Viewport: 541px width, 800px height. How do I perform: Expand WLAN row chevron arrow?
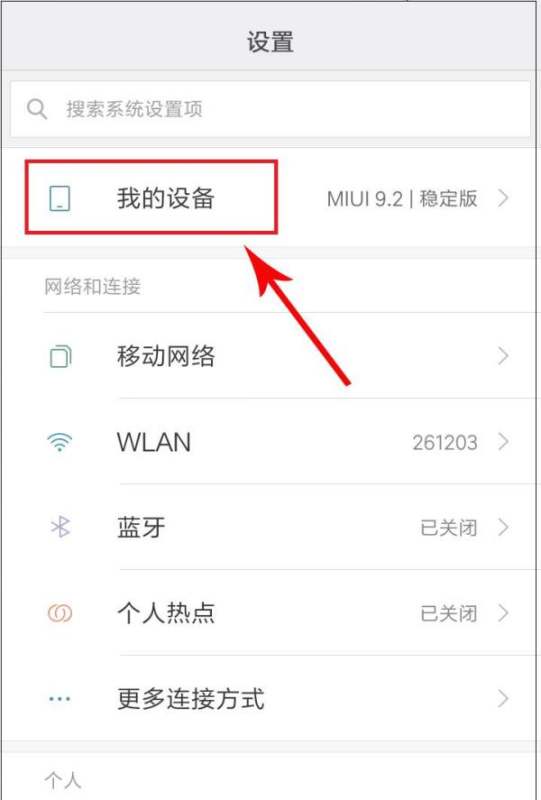pos(503,442)
